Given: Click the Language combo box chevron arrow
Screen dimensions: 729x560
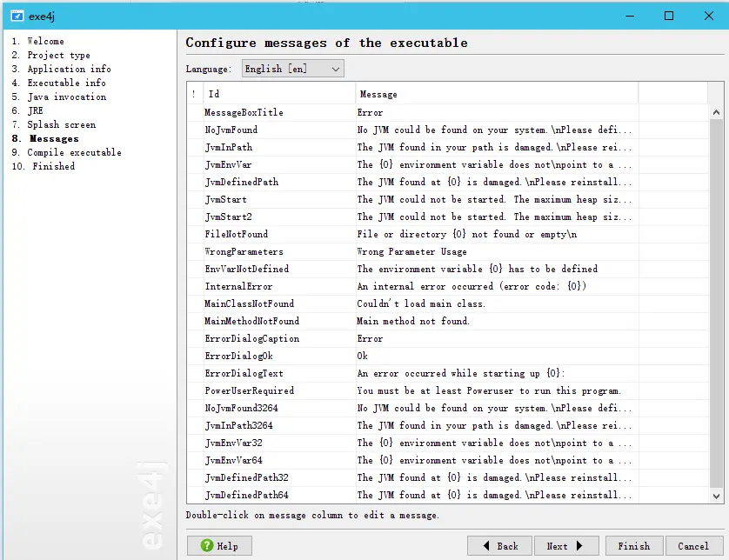Looking at the screenshot, I should pyautogui.click(x=336, y=70).
